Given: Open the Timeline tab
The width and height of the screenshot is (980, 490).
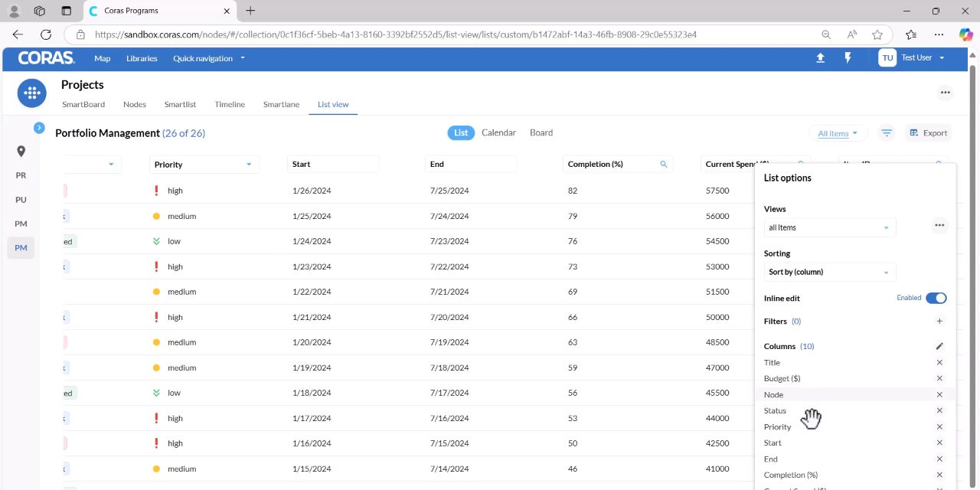Looking at the screenshot, I should tap(230, 104).
